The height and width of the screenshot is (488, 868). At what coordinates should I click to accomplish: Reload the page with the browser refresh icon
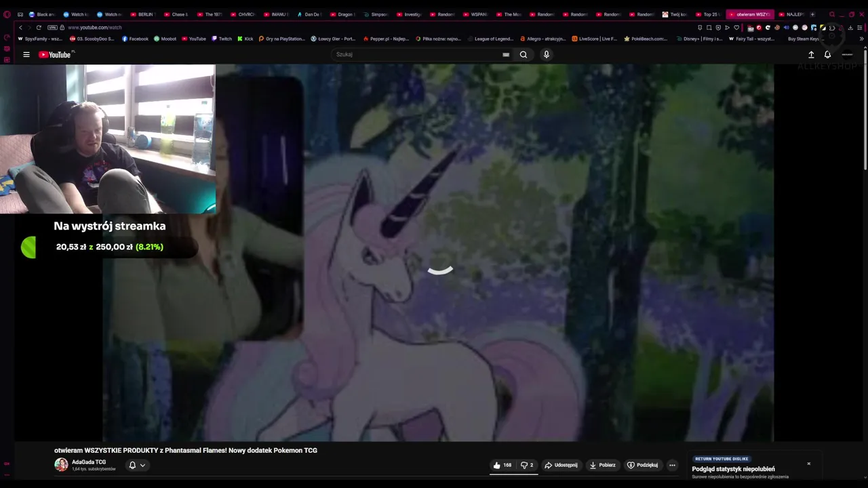tap(39, 28)
